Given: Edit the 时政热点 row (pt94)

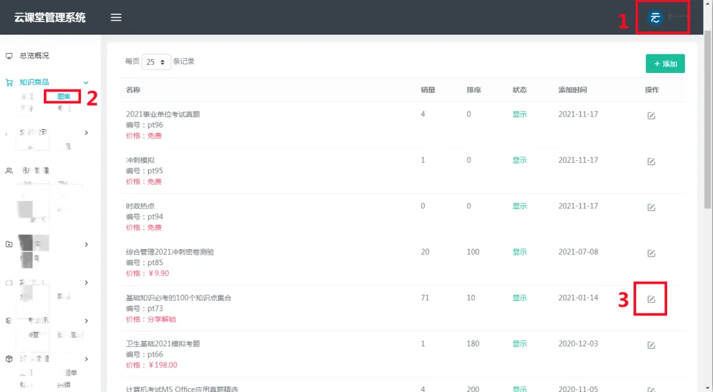Looking at the screenshot, I should click(651, 207).
